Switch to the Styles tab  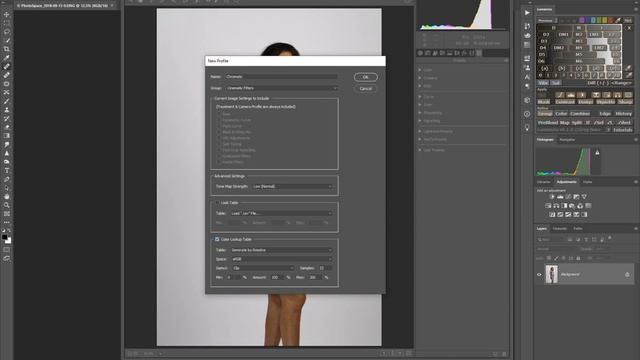(x=587, y=182)
